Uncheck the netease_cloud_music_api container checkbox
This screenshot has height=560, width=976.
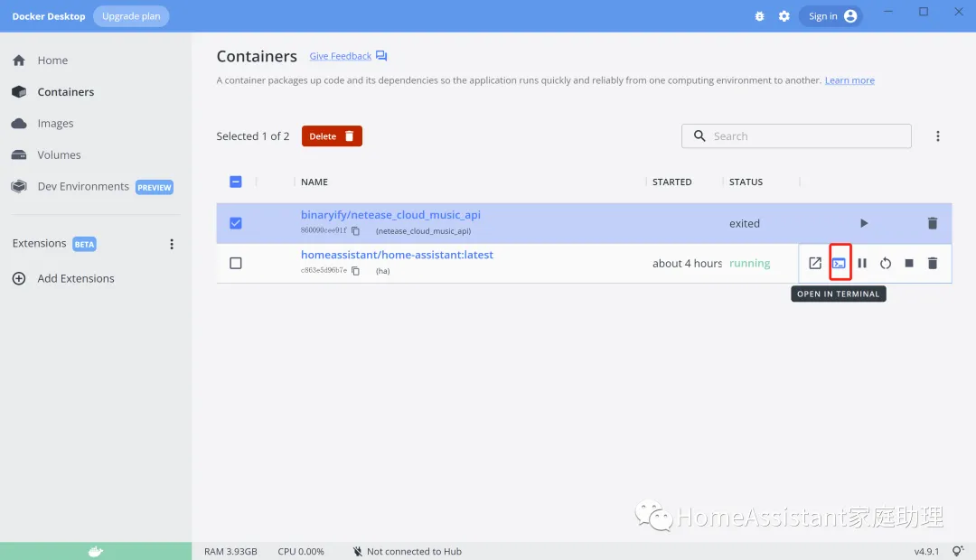(x=236, y=223)
